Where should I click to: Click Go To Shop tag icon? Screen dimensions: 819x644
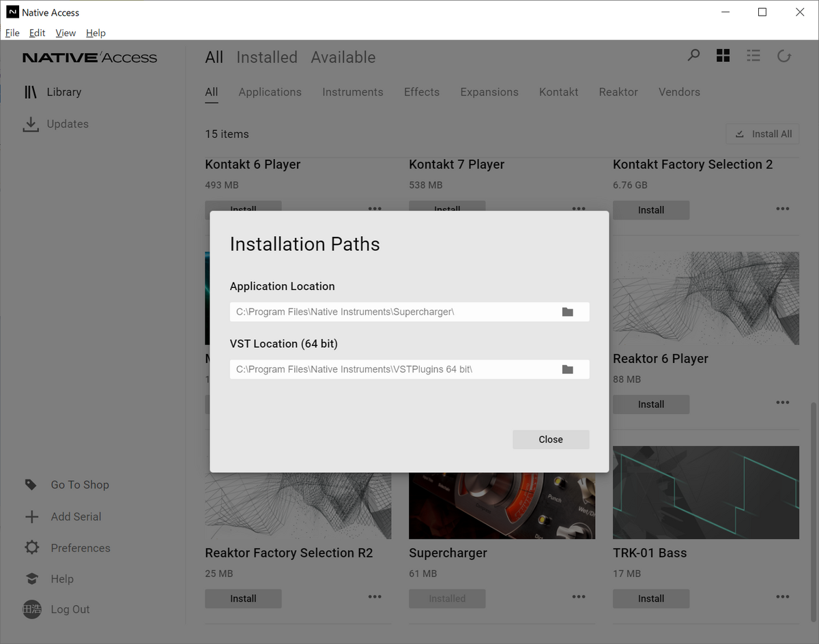point(31,484)
